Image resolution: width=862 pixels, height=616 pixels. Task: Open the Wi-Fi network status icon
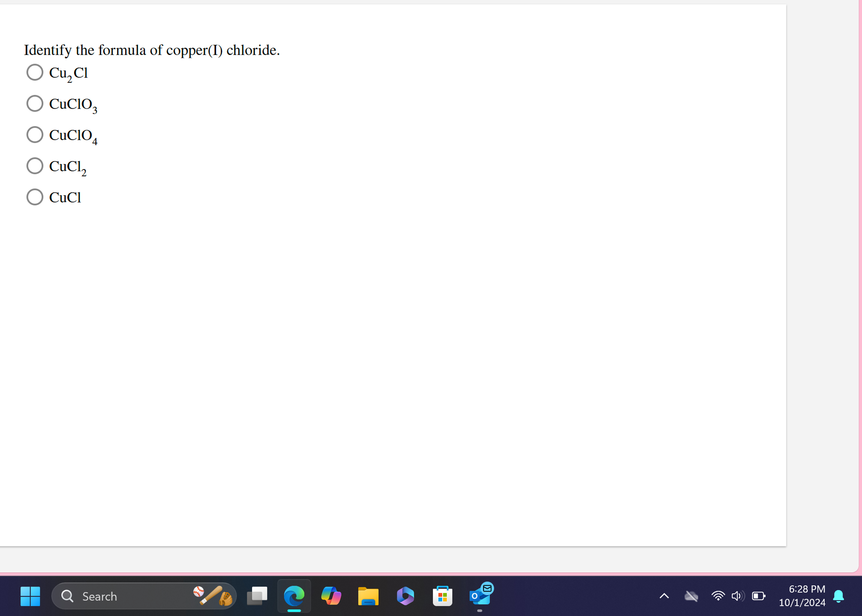point(718,596)
